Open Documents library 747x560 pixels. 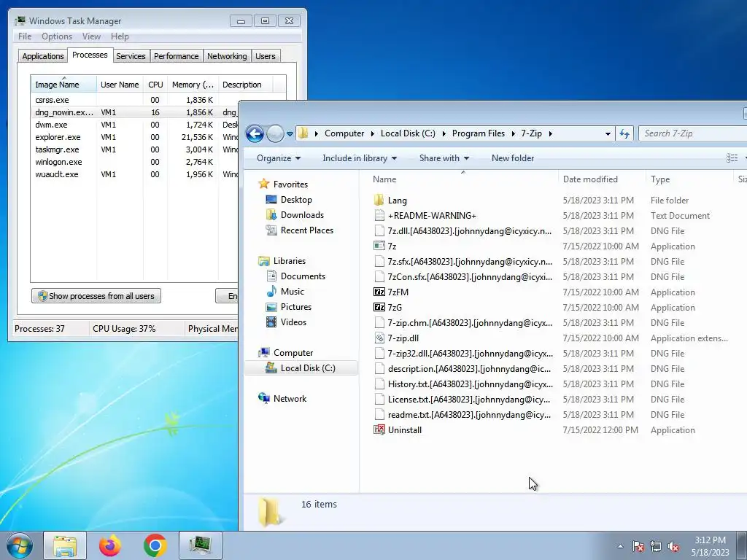(303, 276)
